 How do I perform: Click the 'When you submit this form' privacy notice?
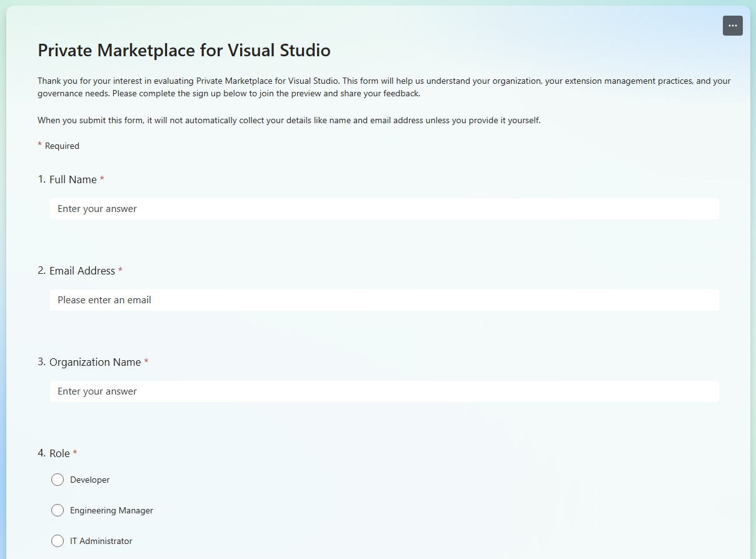click(x=289, y=121)
